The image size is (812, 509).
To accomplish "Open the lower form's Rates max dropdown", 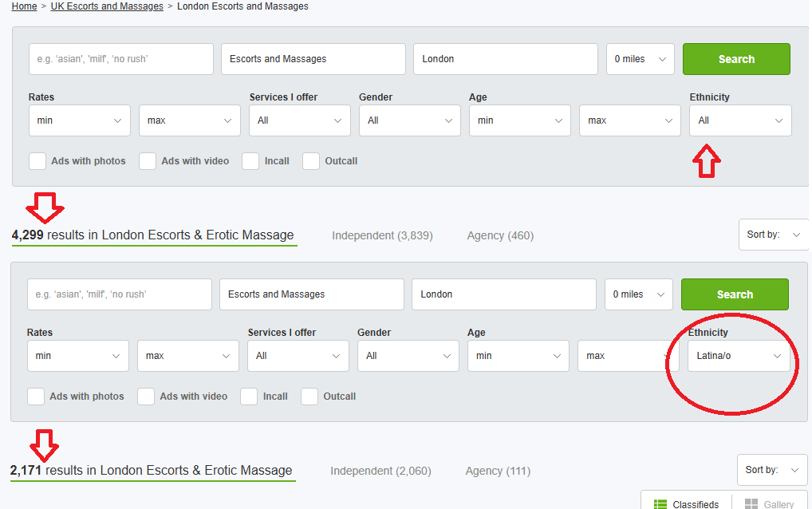I will pyautogui.click(x=188, y=356).
